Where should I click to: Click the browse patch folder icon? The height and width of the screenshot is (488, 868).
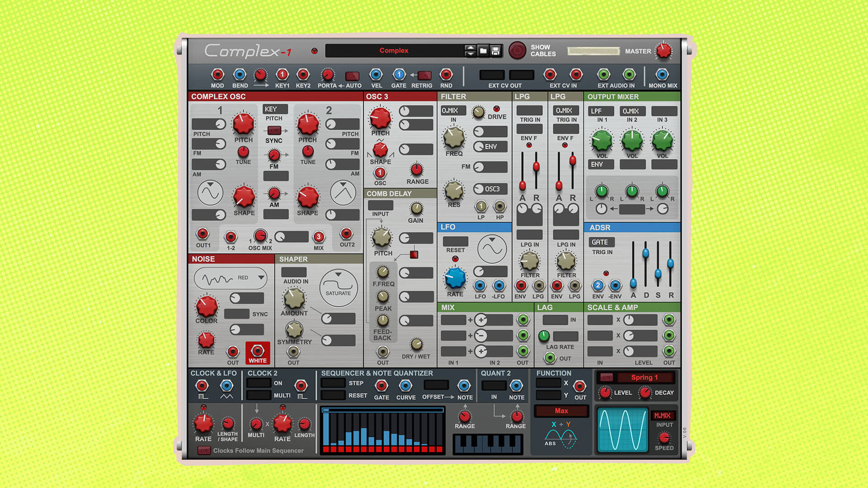pos(483,51)
